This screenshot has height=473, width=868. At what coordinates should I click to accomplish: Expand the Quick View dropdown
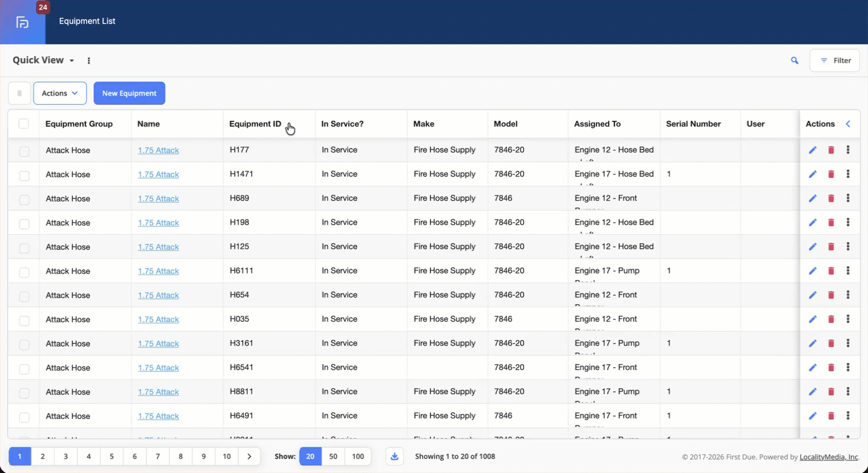(x=44, y=60)
